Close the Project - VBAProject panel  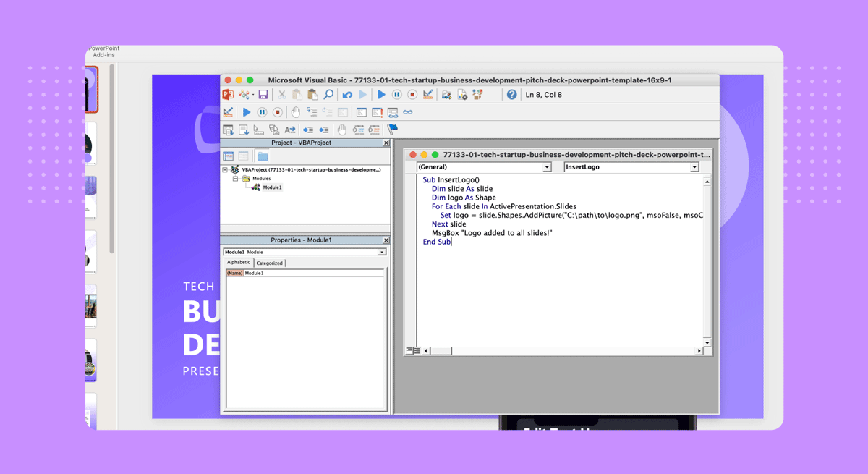pyautogui.click(x=386, y=143)
